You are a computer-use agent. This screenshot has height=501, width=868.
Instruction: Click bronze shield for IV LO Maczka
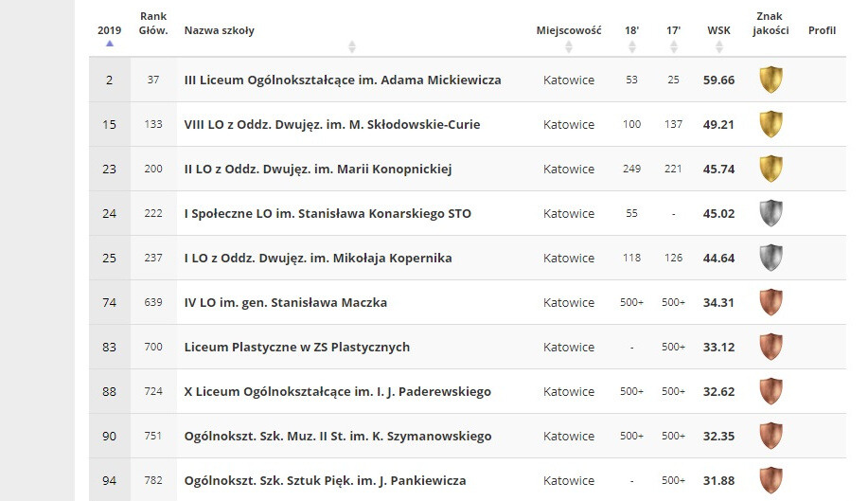[771, 302]
